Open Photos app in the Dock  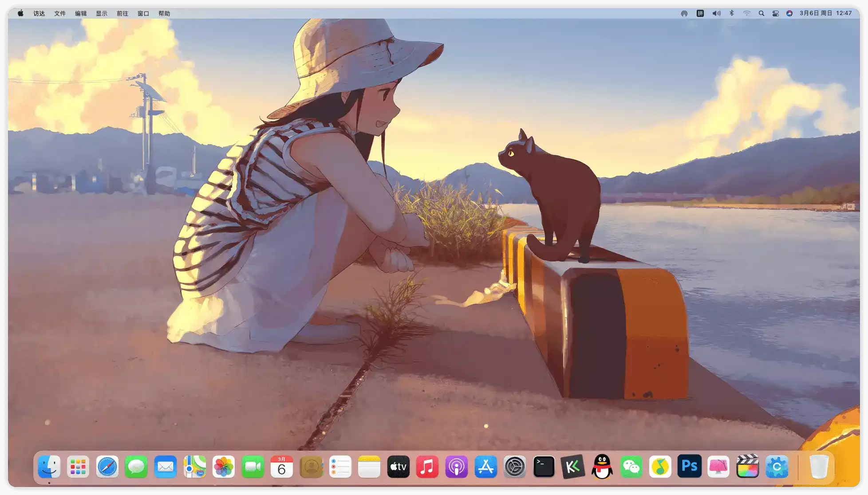point(224,467)
